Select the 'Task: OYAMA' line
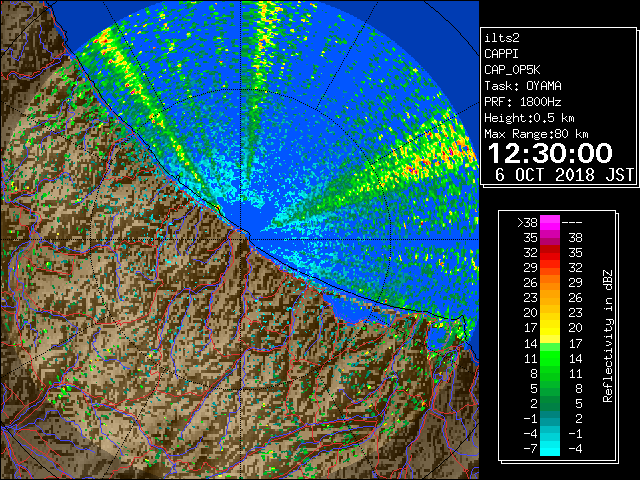This screenshot has width=640, height=480. point(523,86)
